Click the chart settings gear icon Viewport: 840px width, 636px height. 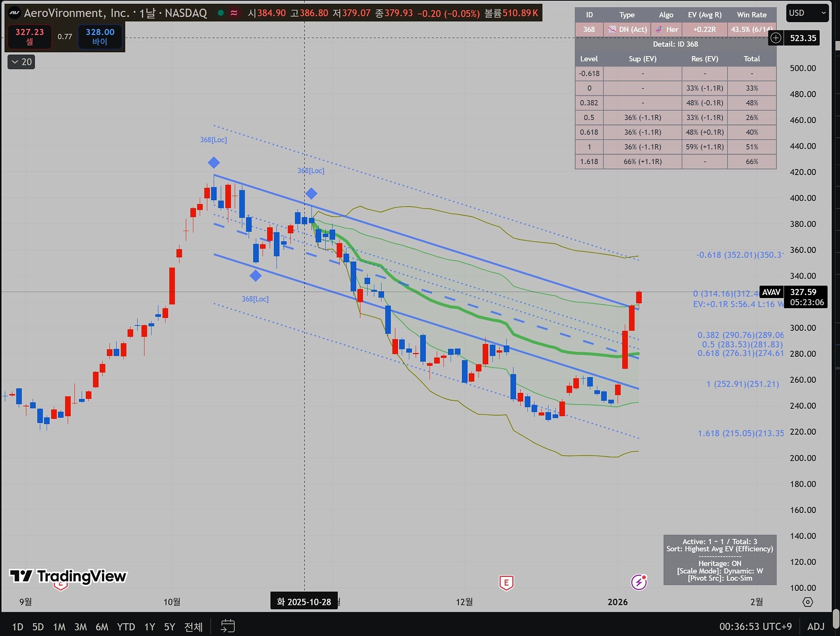[808, 602]
